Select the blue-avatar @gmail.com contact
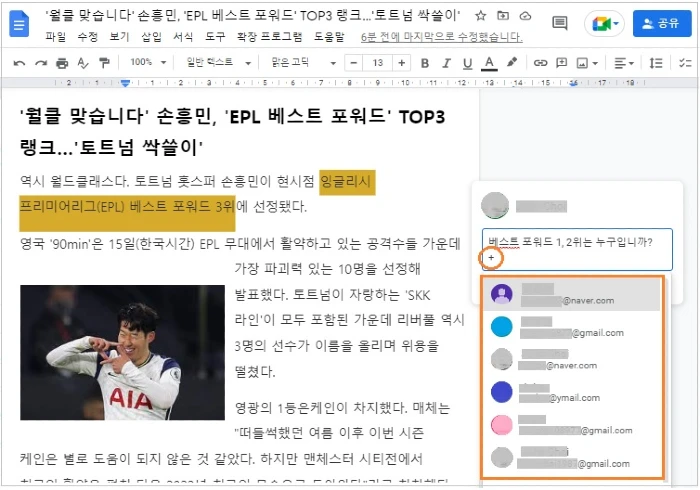This screenshot has height=490, width=700. pyautogui.click(x=572, y=327)
